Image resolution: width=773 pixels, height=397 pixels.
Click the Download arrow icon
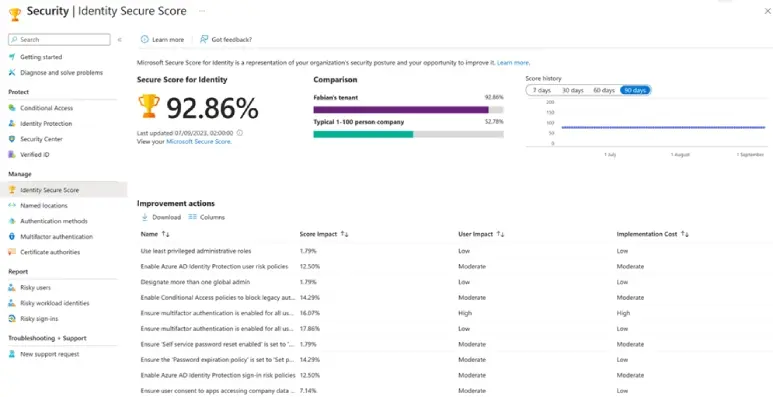[x=145, y=217]
